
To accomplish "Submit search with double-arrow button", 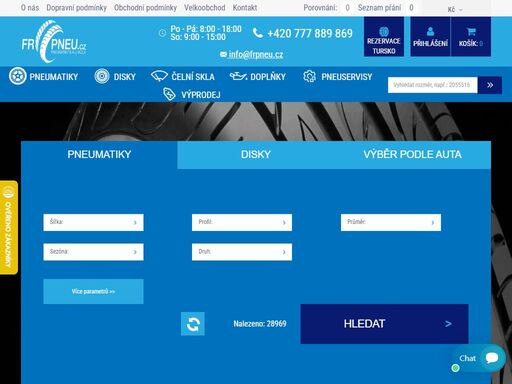I will coord(490,85).
